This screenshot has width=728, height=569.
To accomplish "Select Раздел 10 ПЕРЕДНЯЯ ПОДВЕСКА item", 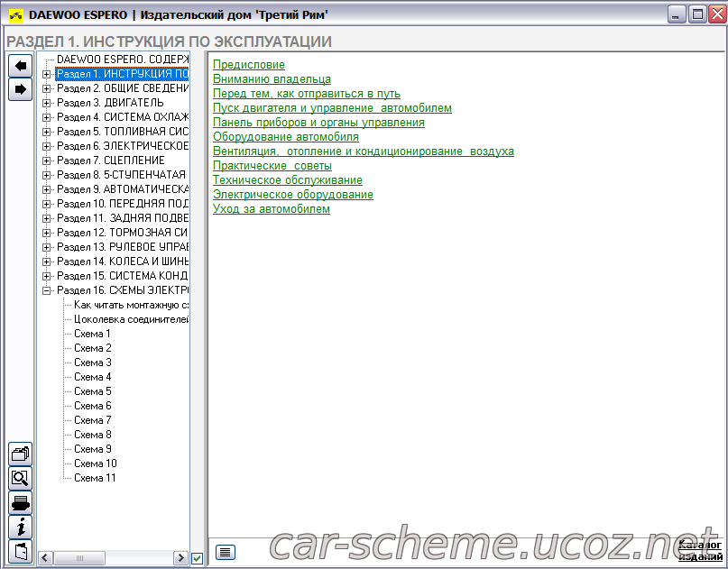I will pos(123,204).
